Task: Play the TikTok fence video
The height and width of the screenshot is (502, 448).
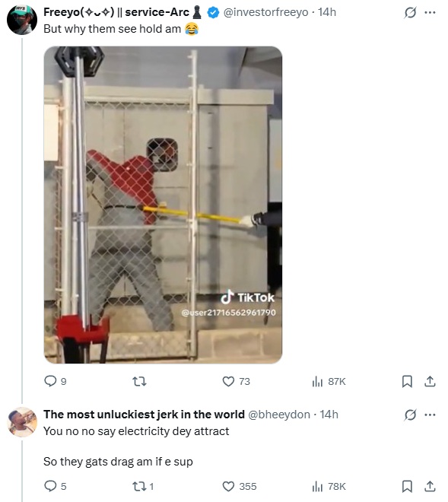Action: 163,205
